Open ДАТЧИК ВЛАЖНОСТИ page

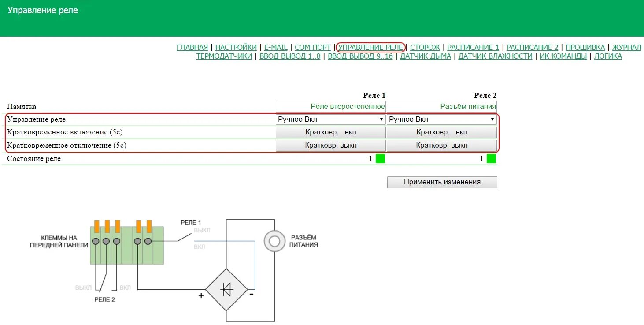pyautogui.click(x=496, y=56)
